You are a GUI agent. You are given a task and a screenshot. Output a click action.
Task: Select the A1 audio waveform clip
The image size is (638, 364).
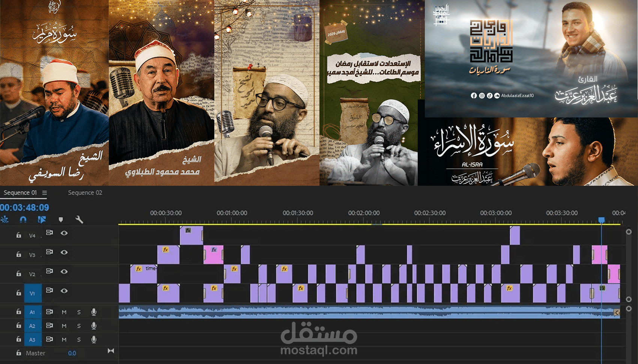pos(369,312)
